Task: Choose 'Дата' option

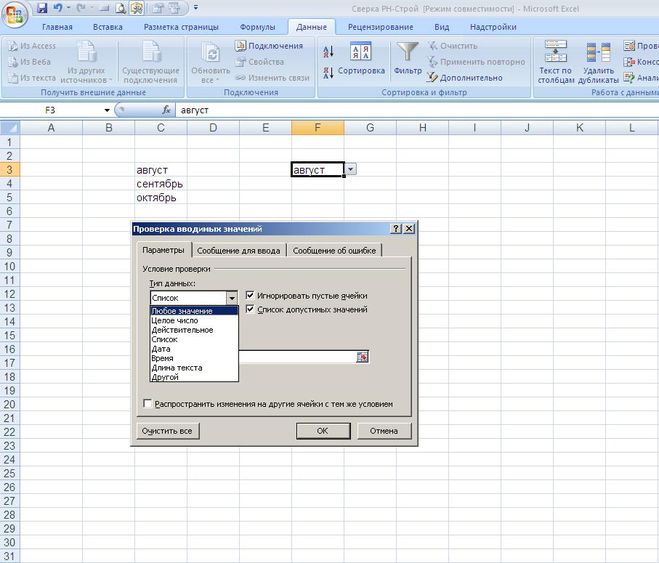Action: coord(194,349)
